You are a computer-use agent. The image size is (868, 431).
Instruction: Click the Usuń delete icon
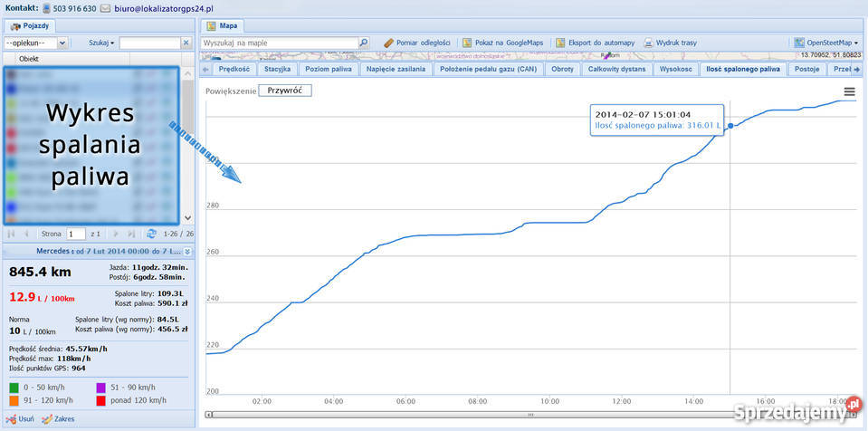tap(11, 419)
